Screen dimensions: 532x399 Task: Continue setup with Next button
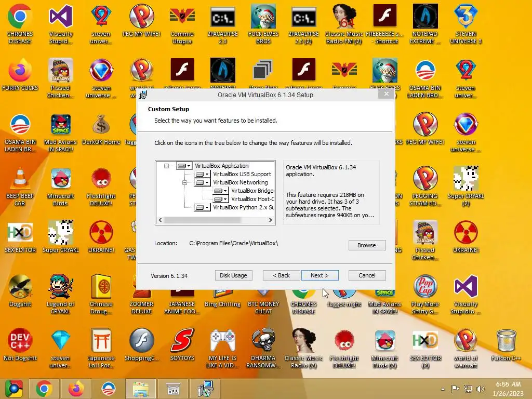(320, 275)
